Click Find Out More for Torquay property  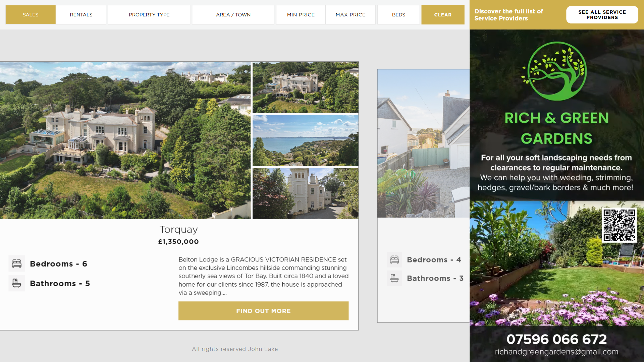263,311
